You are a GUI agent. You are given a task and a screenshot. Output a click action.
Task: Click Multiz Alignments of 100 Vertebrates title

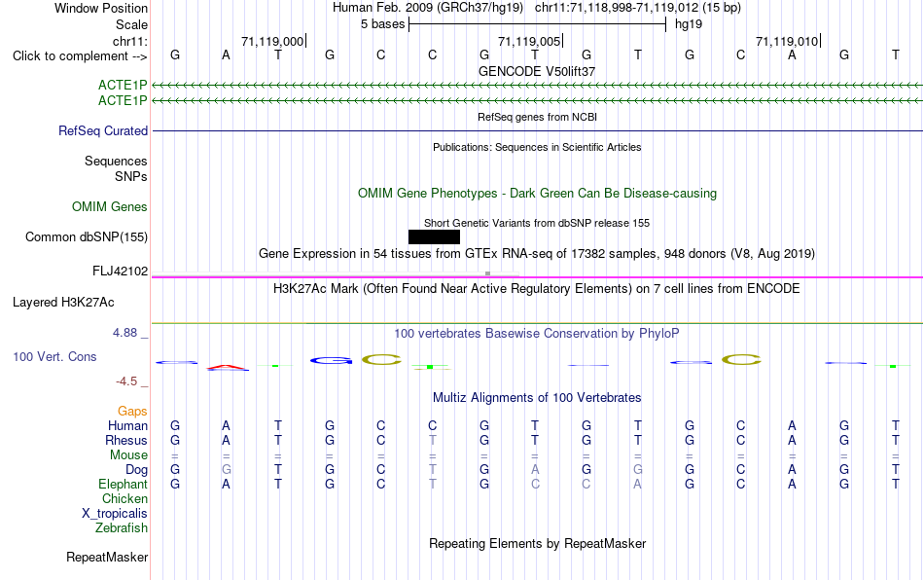tap(537, 398)
